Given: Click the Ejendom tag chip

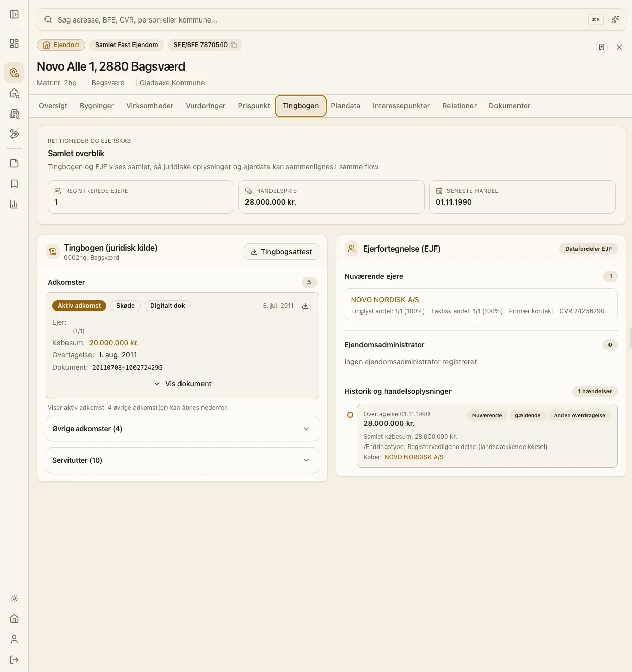Looking at the screenshot, I should (x=61, y=45).
